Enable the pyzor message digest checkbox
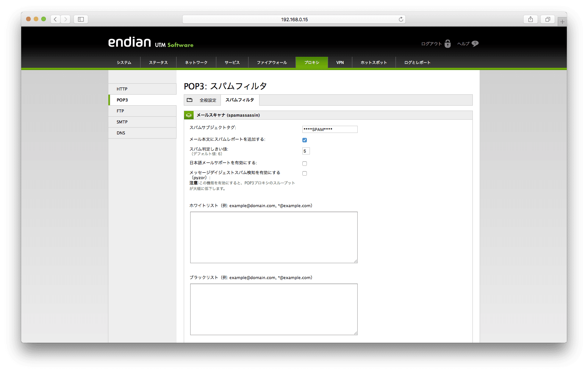 (305, 173)
